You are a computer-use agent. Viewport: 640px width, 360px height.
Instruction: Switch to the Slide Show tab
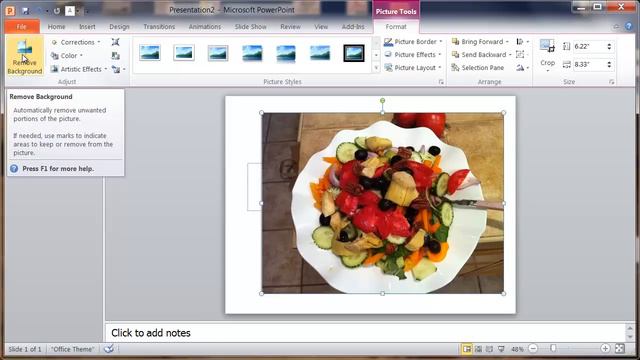tap(251, 27)
